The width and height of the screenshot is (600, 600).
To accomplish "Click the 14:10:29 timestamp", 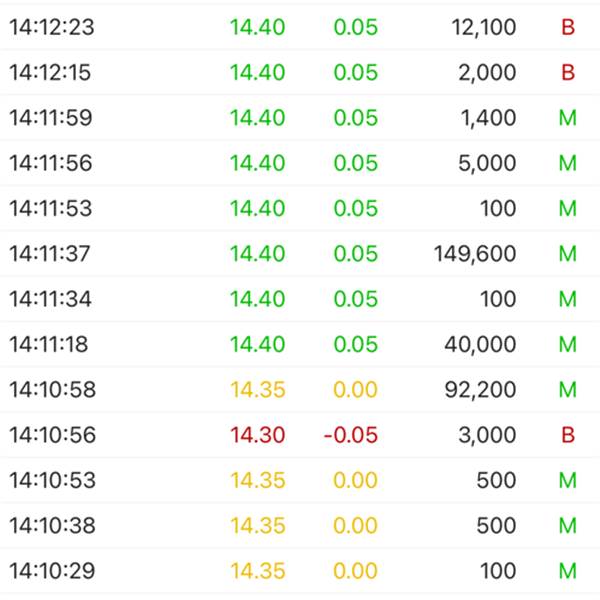I will click(52, 571).
